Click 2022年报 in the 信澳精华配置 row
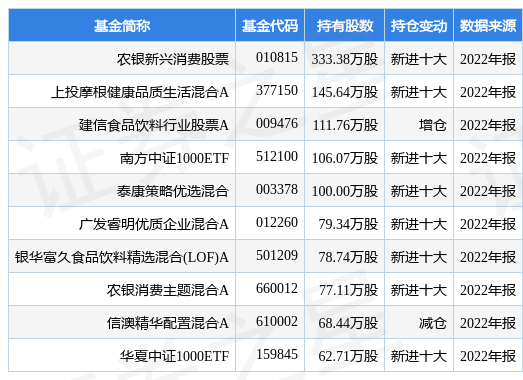This screenshot has height=380, width=523. [488, 324]
